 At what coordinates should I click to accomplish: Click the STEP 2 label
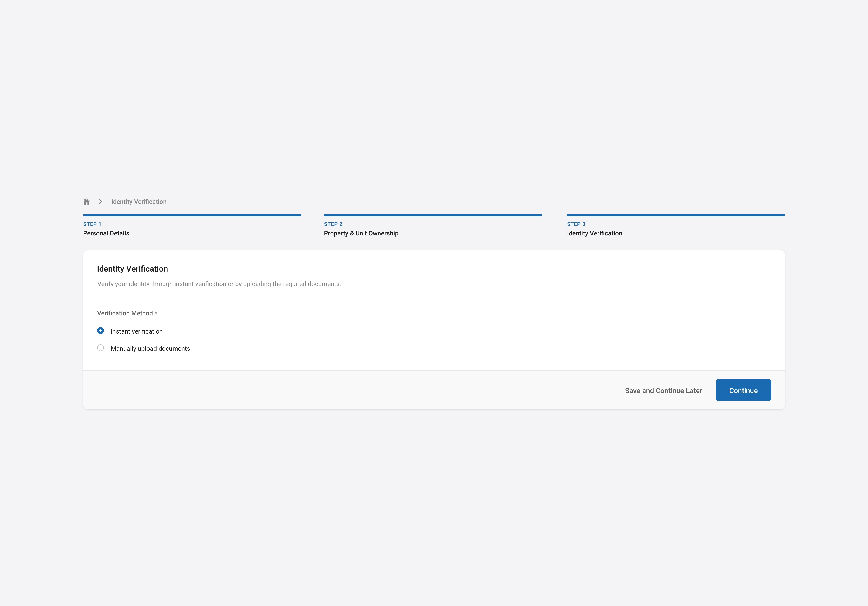point(333,224)
